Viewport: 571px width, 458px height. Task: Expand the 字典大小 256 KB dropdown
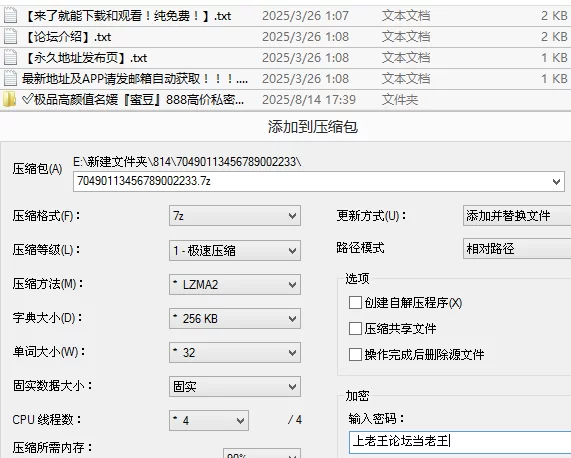(x=235, y=319)
